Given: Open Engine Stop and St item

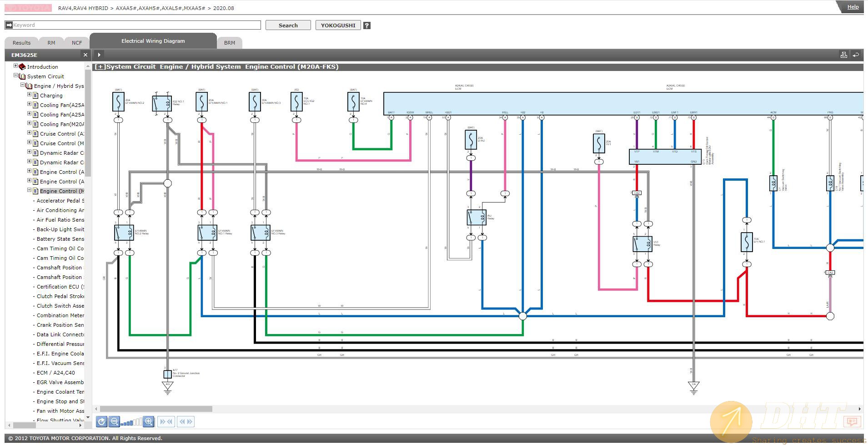Looking at the screenshot, I should pyautogui.click(x=60, y=401).
